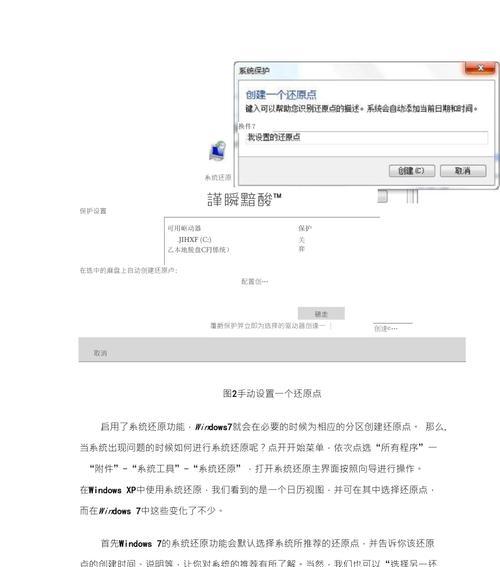Click the caption 图2手动设置一个还原点
Viewport: 500px width, 567px height.
pos(272,393)
